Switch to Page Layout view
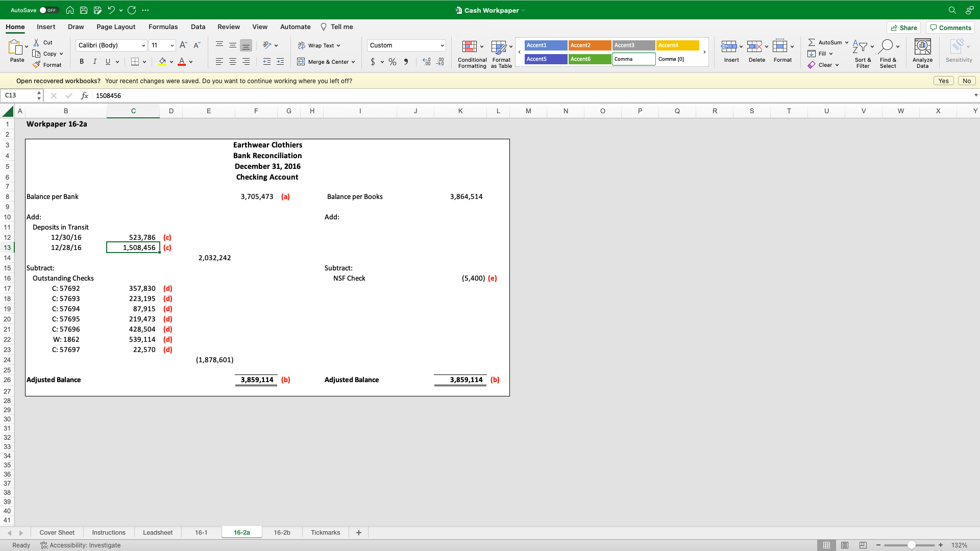 point(845,545)
